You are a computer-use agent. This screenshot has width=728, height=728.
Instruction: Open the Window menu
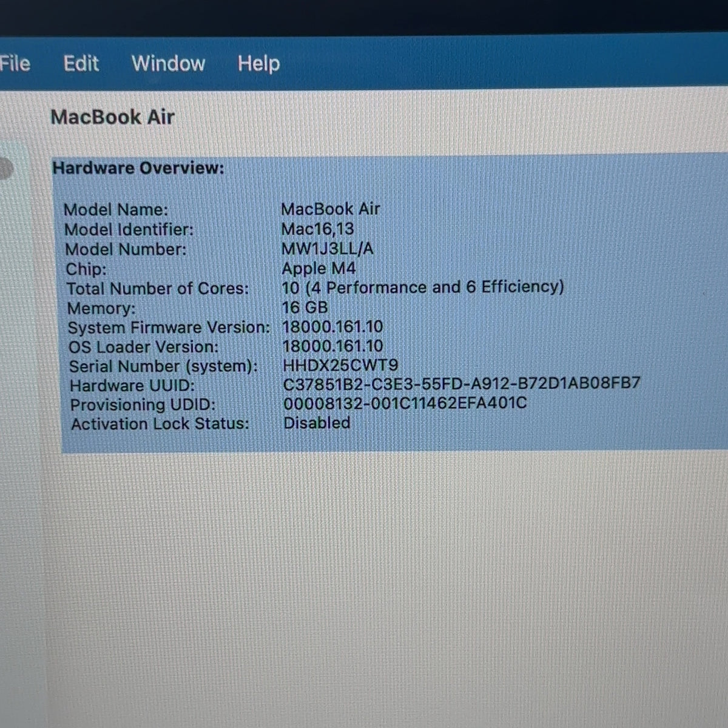tap(169, 63)
